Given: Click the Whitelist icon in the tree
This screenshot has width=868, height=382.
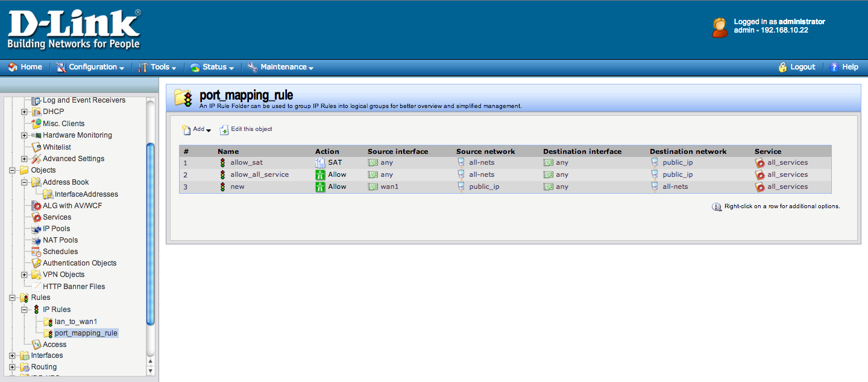Looking at the screenshot, I should (x=36, y=147).
